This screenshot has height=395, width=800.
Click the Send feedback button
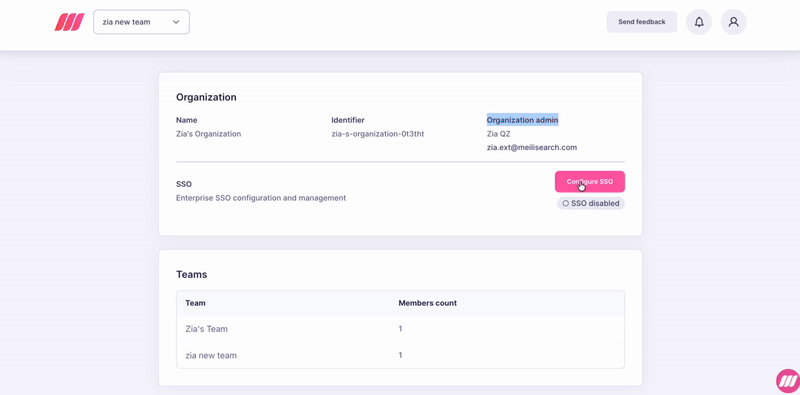coord(642,22)
